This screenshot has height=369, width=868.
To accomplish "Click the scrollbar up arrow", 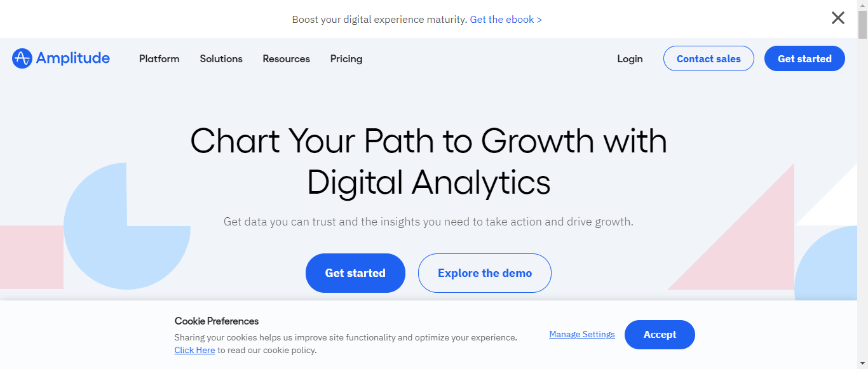I will pyautogui.click(x=862, y=5).
